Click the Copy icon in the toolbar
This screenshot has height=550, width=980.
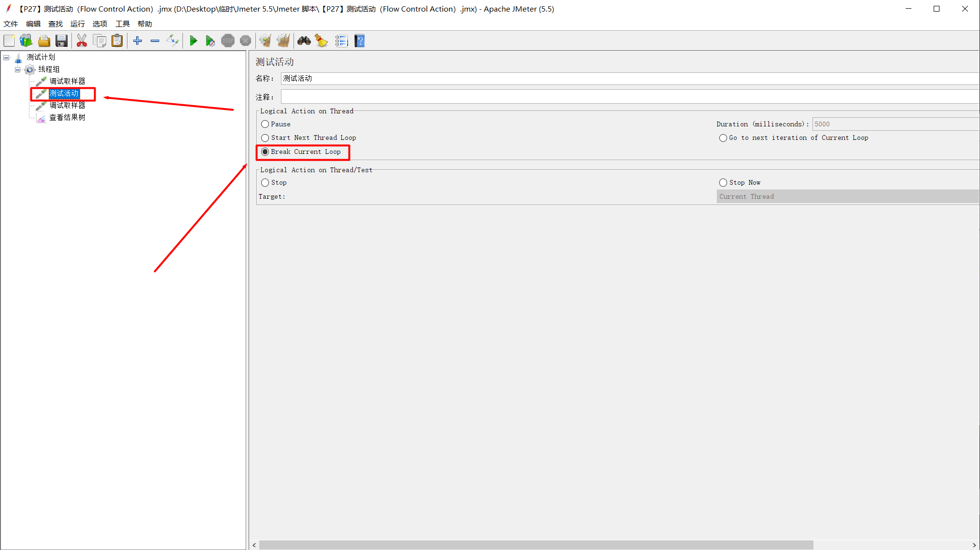(99, 41)
